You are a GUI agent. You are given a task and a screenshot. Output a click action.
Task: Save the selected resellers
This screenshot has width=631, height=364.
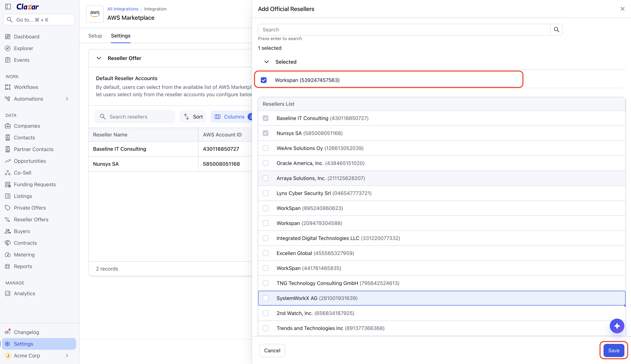(614, 350)
